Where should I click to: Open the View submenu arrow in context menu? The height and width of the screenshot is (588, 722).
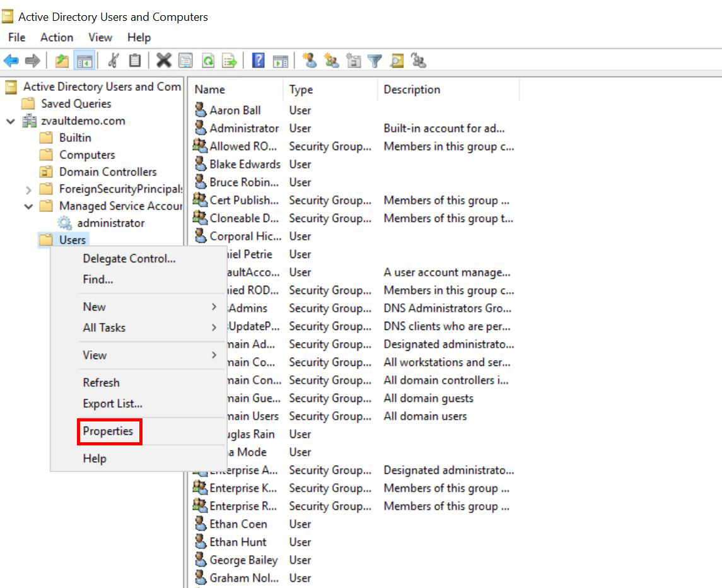coord(214,355)
